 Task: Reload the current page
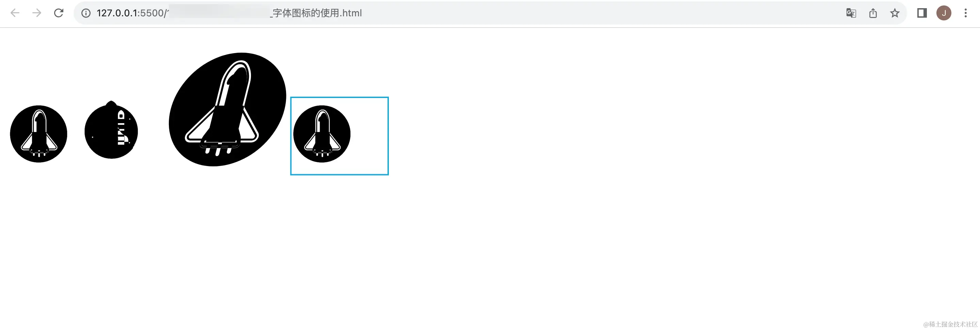[59, 13]
